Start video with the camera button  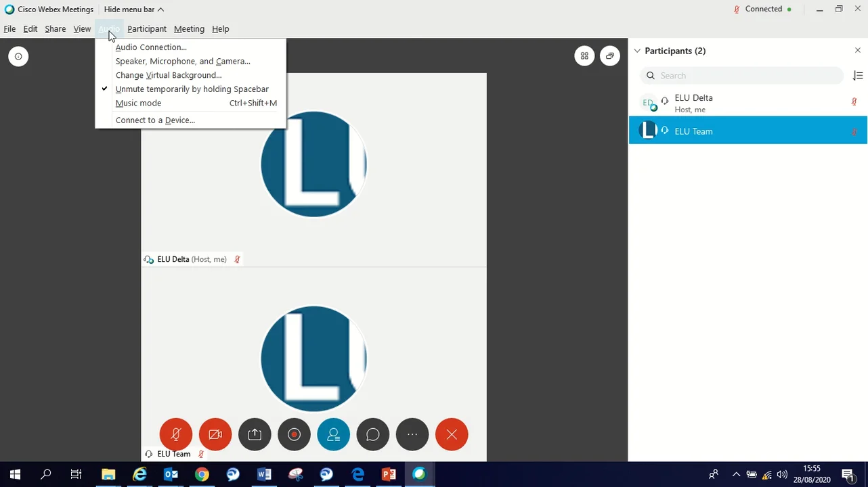coord(215,434)
